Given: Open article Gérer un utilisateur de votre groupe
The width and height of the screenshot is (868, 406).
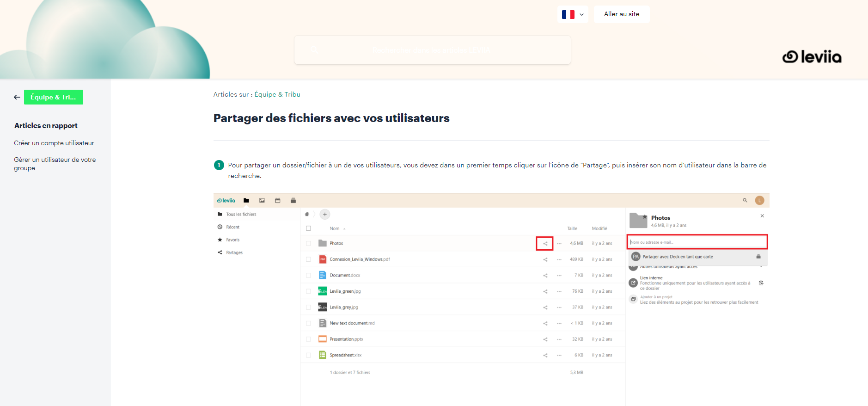Looking at the screenshot, I should (x=55, y=164).
